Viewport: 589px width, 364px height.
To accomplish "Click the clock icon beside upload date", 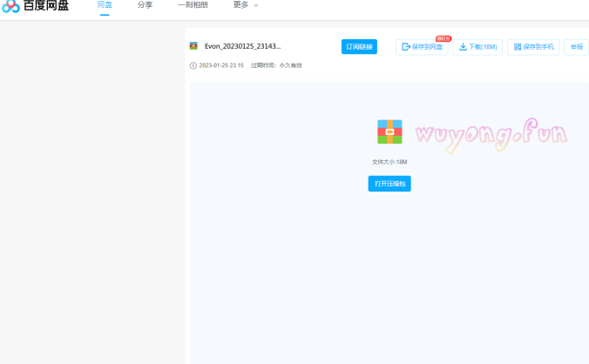I will point(193,65).
